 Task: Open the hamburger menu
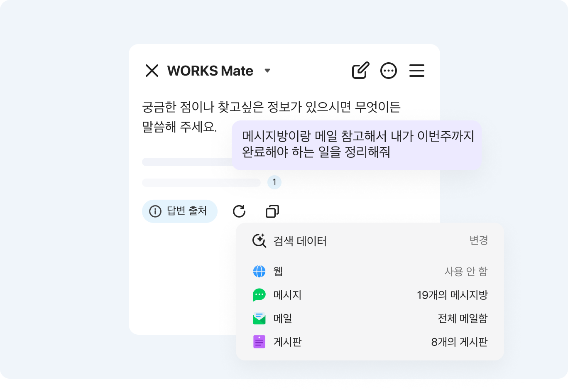(416, 71)
